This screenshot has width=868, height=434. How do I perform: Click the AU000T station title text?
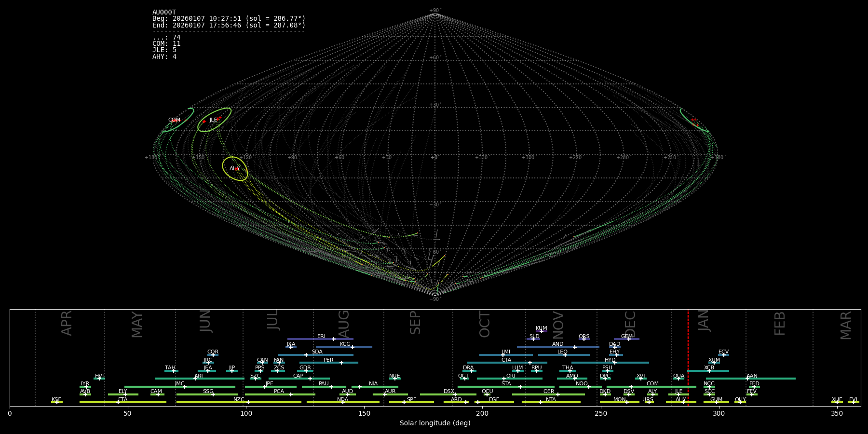(164, 13)
